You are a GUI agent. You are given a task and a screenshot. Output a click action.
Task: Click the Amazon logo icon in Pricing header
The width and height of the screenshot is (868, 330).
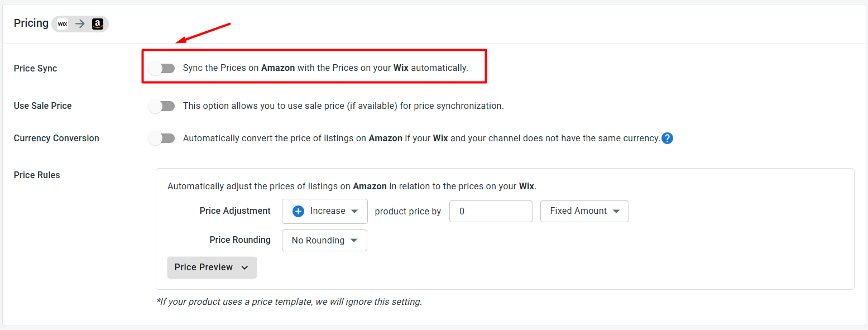tap(98, 24)
